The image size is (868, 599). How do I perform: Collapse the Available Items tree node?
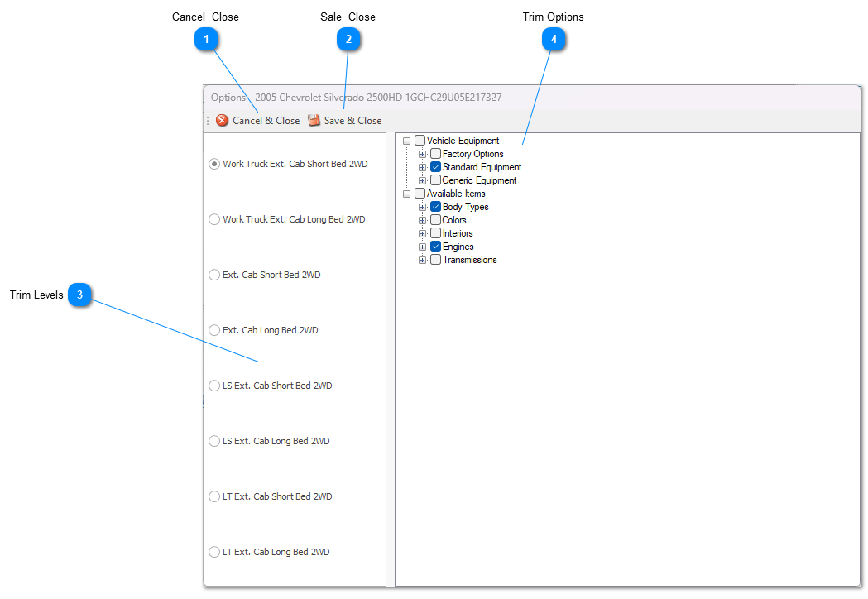[407, 194]
